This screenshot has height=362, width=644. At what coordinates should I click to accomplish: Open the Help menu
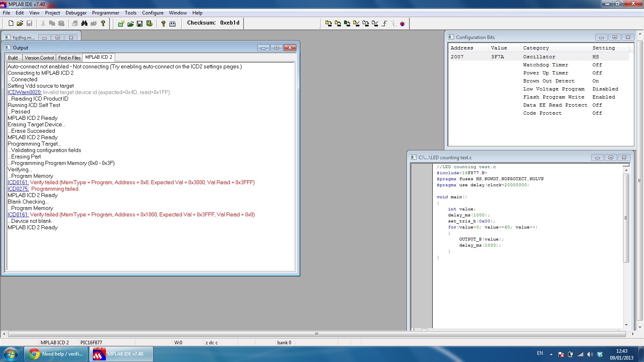pyautogui.click(x=197, y=13)
